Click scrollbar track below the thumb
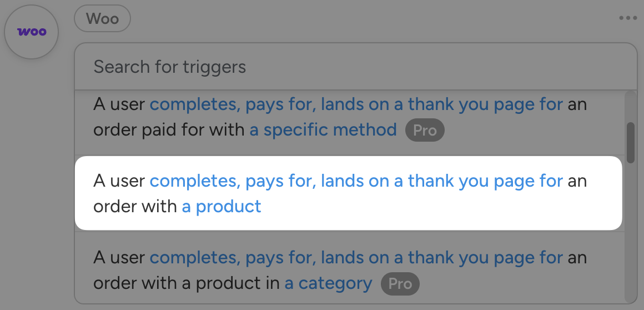644x310 pixels. click(630, 233)
